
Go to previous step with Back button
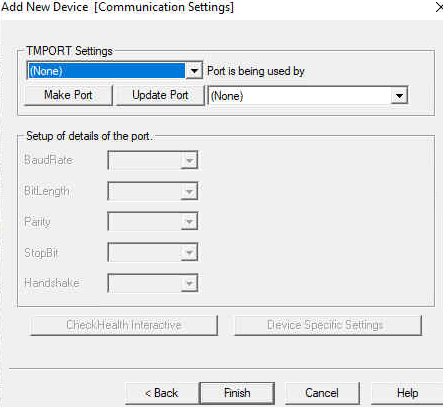tap(162, 393)
